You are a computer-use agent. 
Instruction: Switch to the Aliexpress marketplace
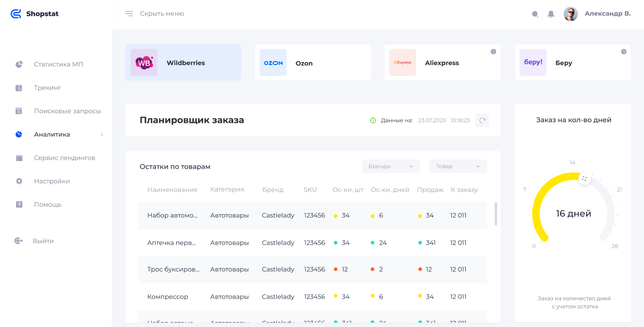[442, 62]
